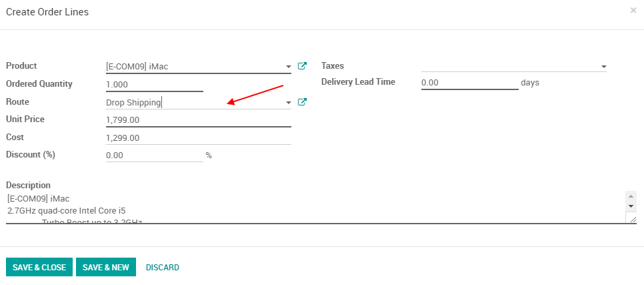Select the Cost input field
Viewport: 644px width, 285px height.
[198, 138]
